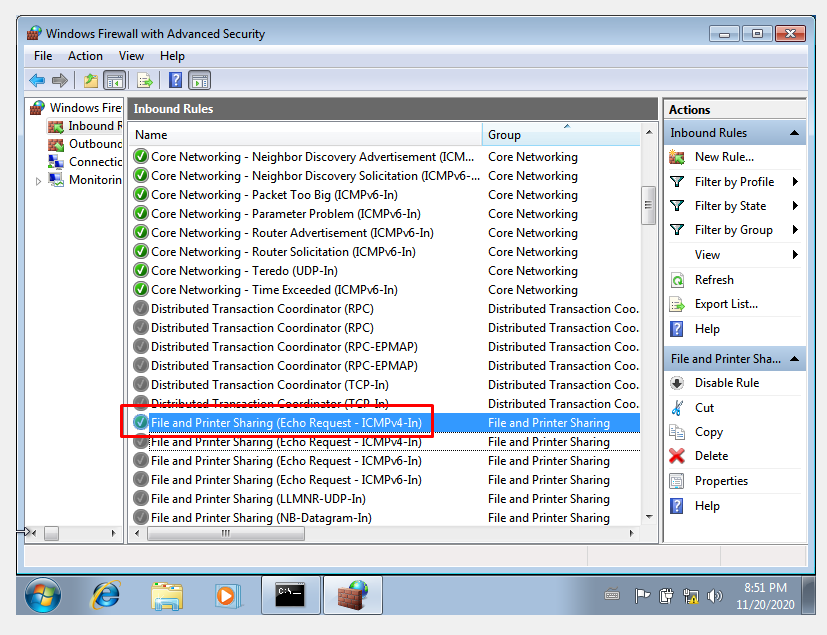Viewport: 827px width, 635px height.
Task: Toggle the Show/Hide Console Tree icon
Action: pyautogui.click(x=114, y=81)
